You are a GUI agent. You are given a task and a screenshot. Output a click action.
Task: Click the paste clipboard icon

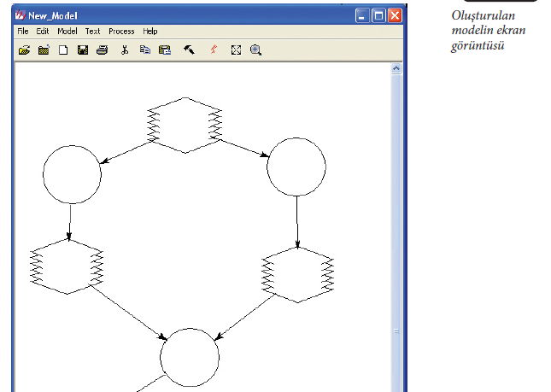pyautogui.click(x=164, y=50)
